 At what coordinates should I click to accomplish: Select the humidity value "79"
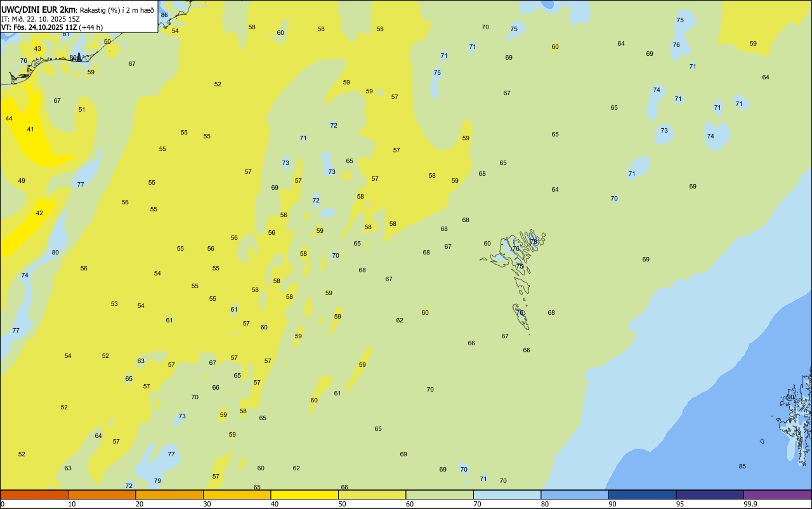click(x=157, y=481)
